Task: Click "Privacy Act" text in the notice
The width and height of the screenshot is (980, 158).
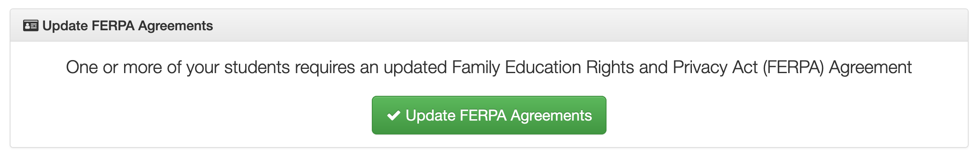Action: pos(715,67)
